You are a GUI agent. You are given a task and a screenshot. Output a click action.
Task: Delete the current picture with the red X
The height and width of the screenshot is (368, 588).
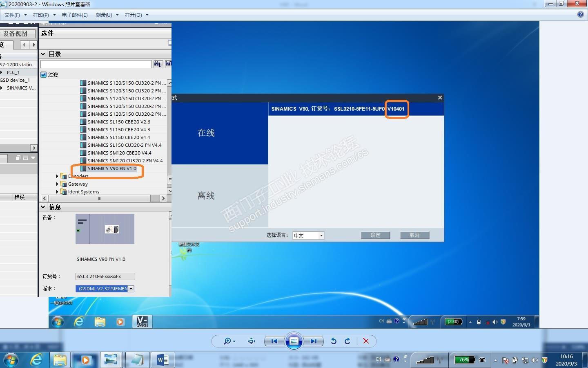366,341
